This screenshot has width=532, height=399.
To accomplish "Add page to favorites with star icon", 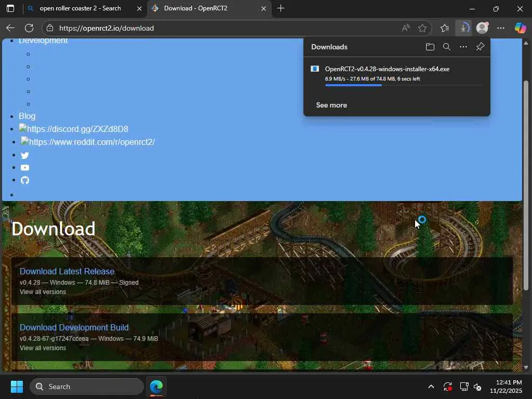I will coord(422,28).
